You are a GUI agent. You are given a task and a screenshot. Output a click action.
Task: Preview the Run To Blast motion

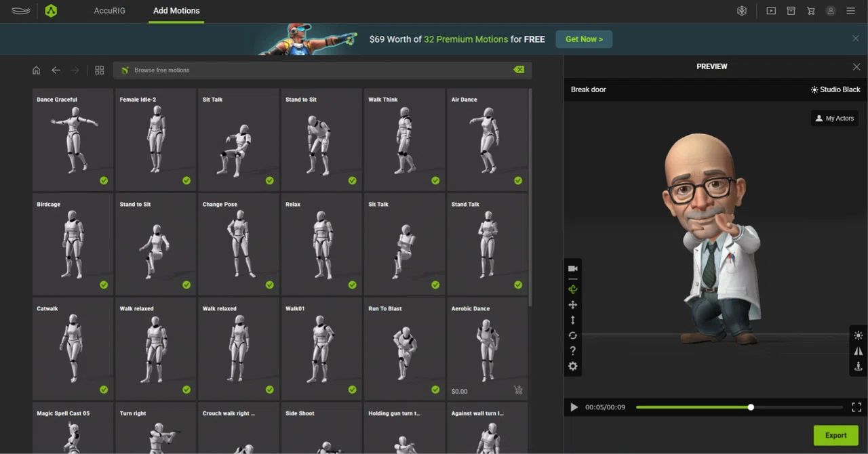click(404, 349)
